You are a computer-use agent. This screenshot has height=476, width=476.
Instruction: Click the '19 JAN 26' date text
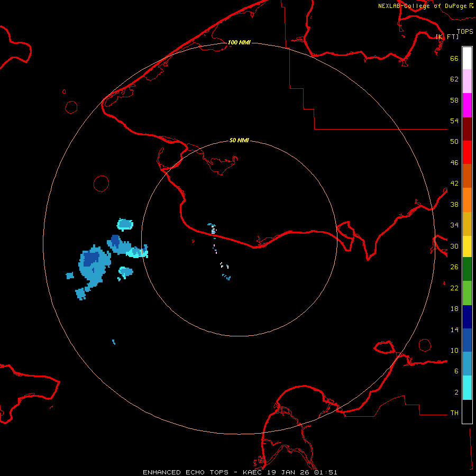288,472
